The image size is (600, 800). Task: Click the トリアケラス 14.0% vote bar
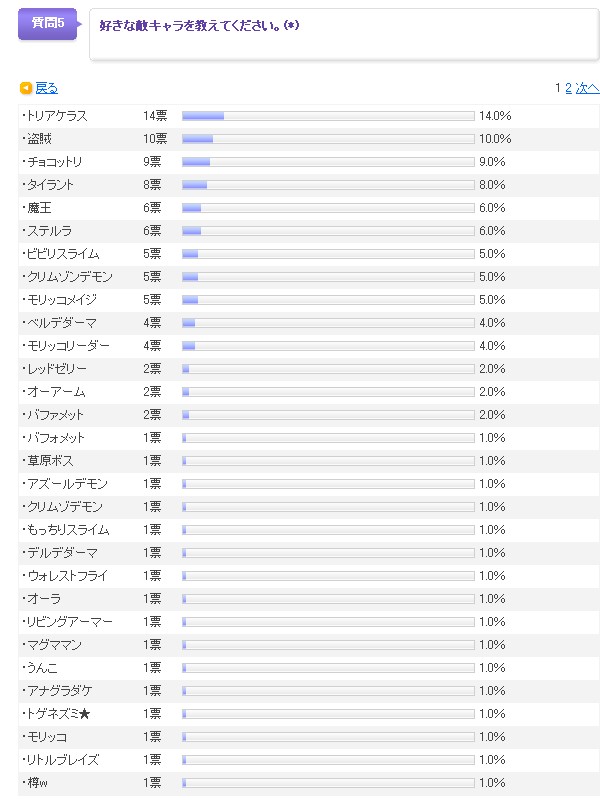328,116
